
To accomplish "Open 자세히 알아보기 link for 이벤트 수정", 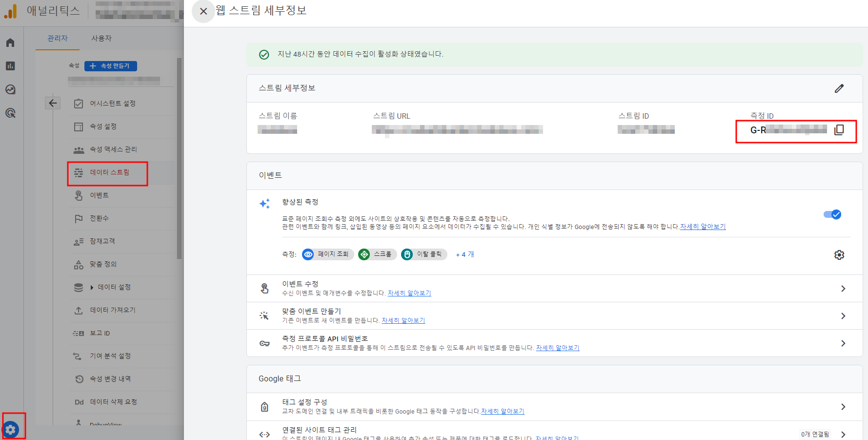I will coord(409,293).
